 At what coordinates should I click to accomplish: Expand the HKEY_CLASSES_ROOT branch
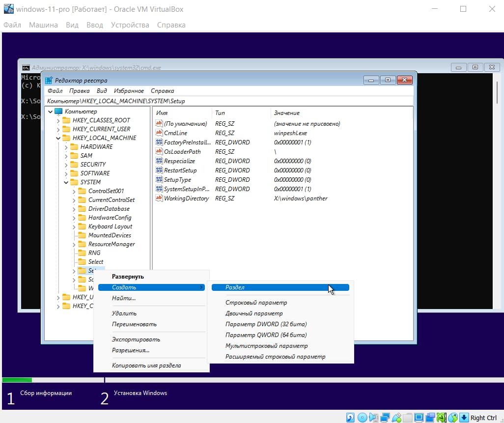point(58,120)
